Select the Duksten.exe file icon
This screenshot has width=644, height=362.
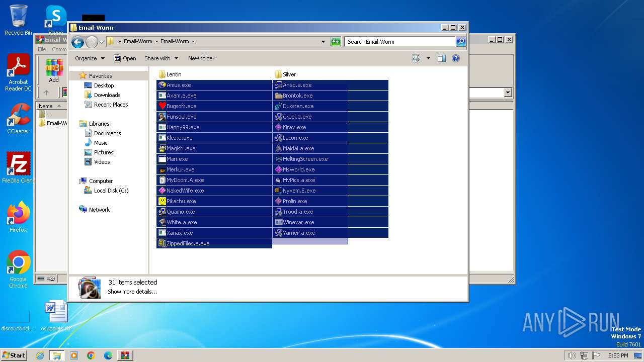click(278, 106)
